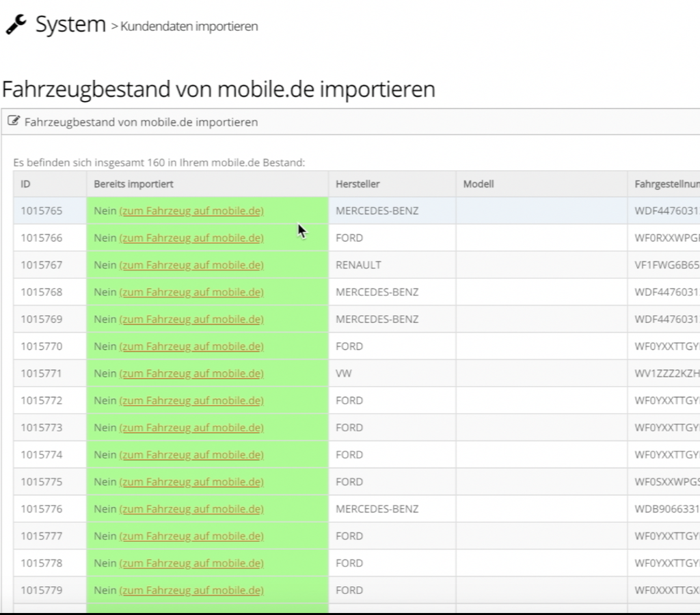The image size is (700, 615).
Task: Click mobile.de link in the RENAULT row
Action: tap(191, 264)
